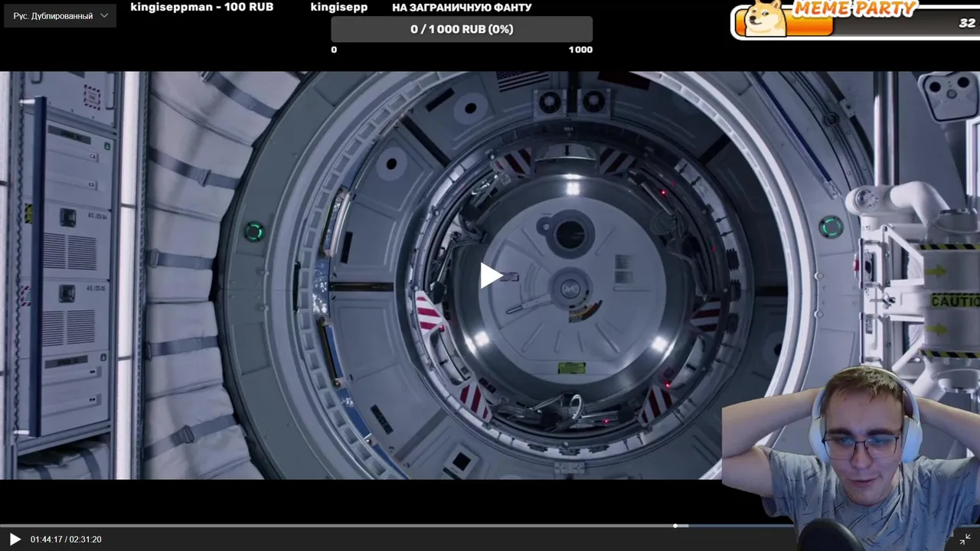Click the orange Meme Party progress bar

[810, 25]
